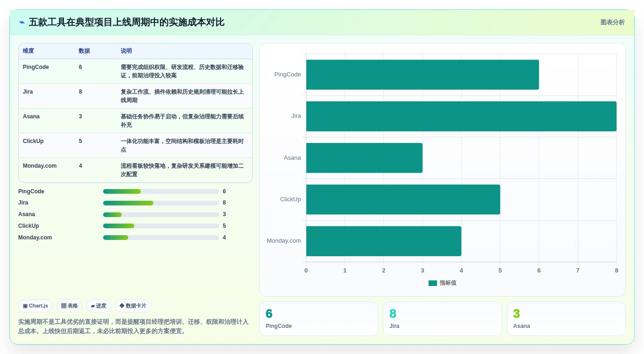Click the PingCode progress bar
This screenshot has height=354, width=644.
click(x=161, y=191)
